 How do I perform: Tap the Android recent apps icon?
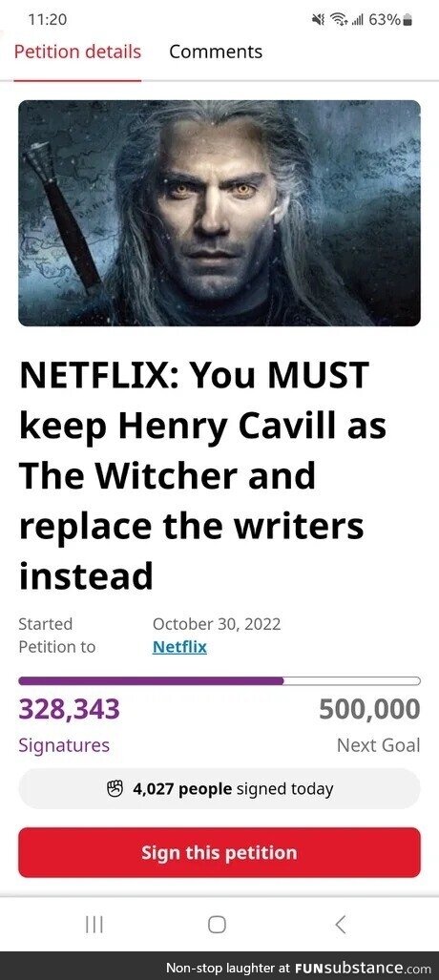point(94,925)
